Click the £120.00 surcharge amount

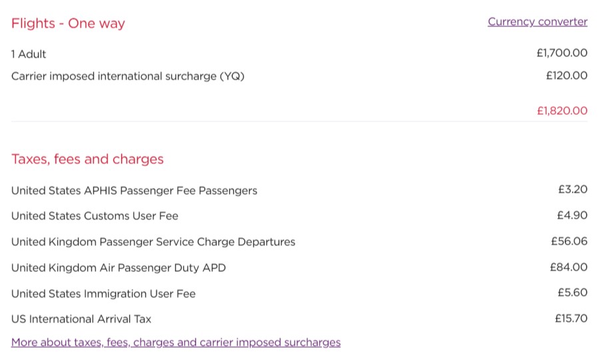(x=566, y=75)
